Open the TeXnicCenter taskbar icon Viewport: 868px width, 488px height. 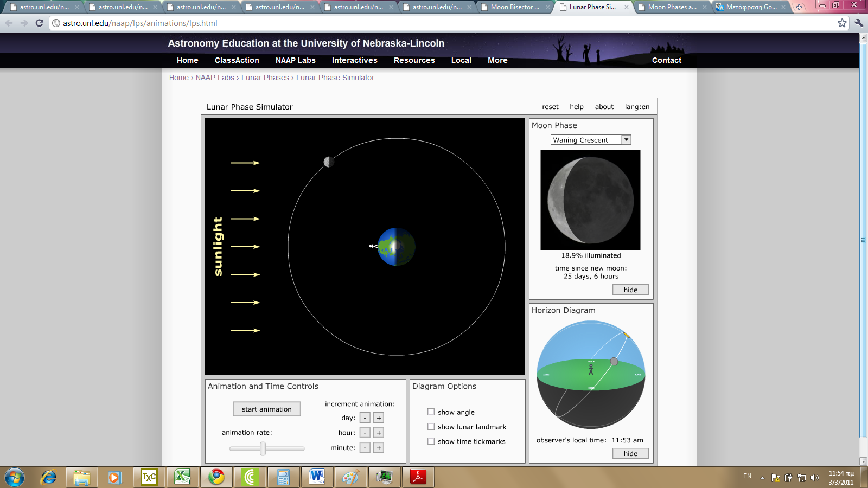[149, 477]
